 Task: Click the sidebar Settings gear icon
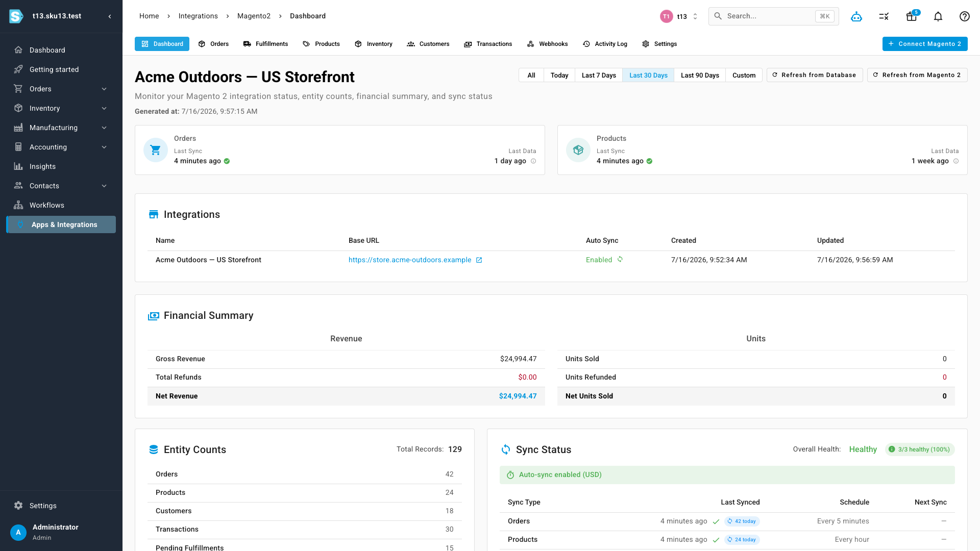[18, 506]
